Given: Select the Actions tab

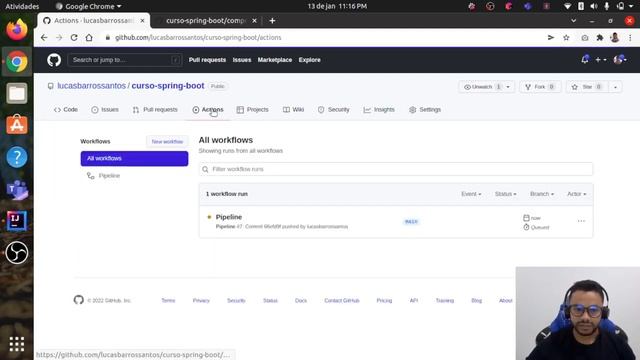Looking at the screenshot, I should click(208, 109).
